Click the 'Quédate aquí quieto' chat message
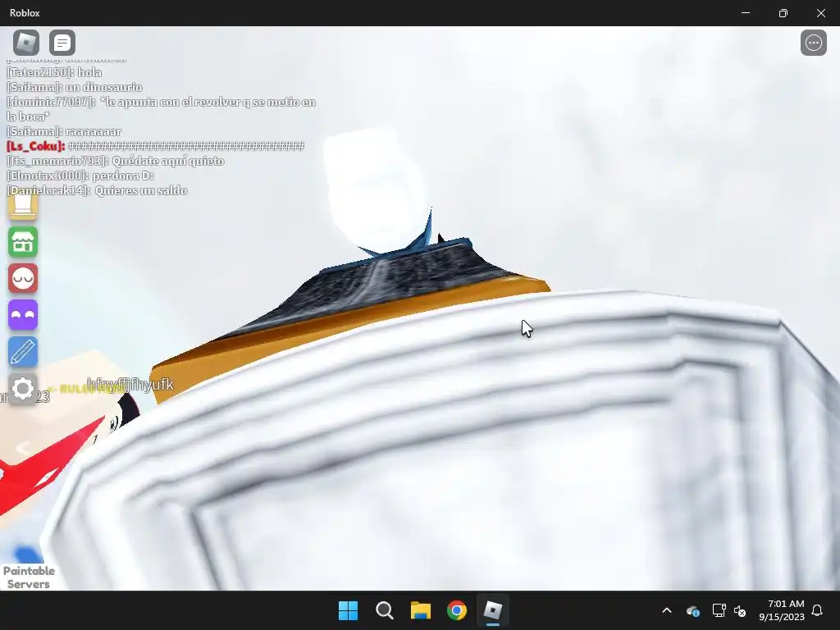Viewport: 840px width, 630px height. coord(115,162)
